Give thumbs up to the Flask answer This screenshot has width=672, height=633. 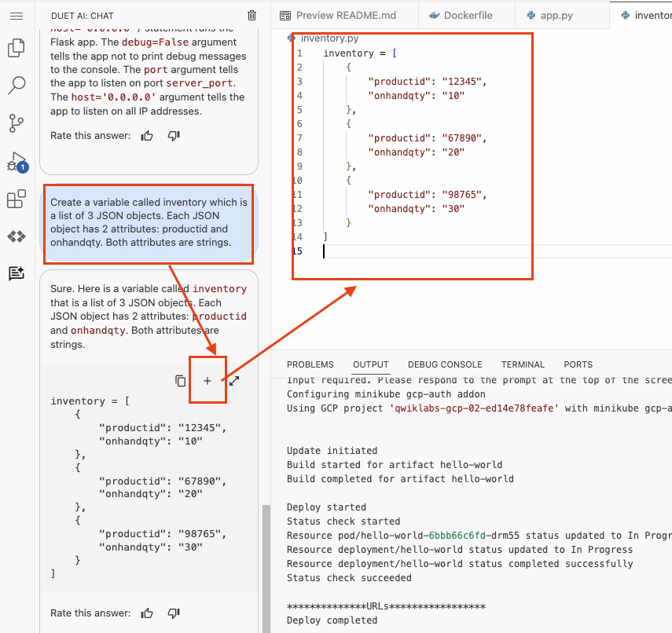147,136
